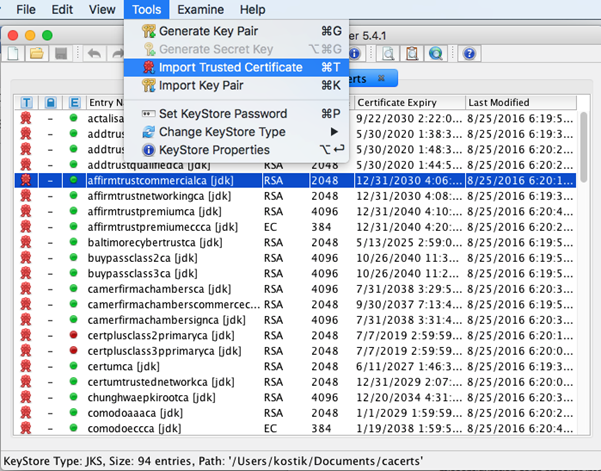Click the 12/20/2034 certificate expiry cell
The image size is (601, 471).
[409, 397]
